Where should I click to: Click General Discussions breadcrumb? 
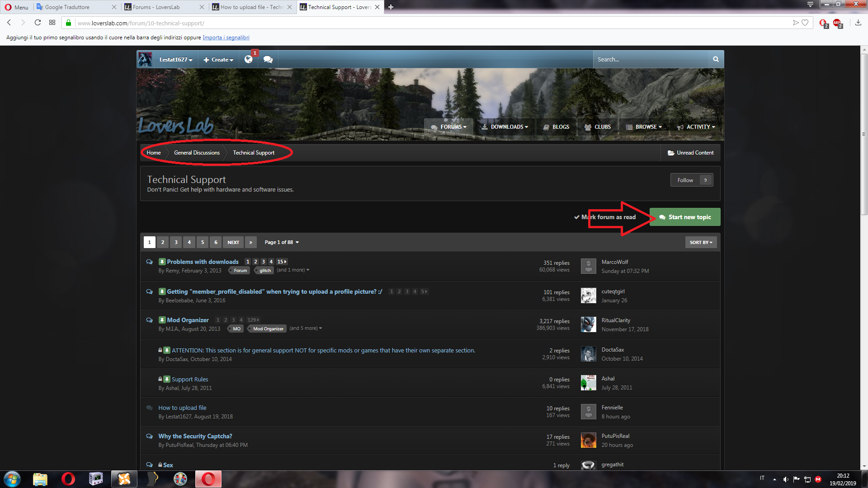coord(197,153)
